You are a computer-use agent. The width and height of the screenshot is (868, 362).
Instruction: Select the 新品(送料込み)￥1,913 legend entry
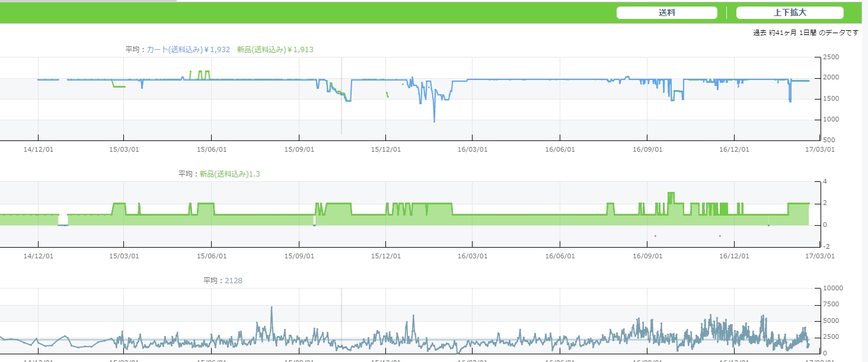pos(275,50)
